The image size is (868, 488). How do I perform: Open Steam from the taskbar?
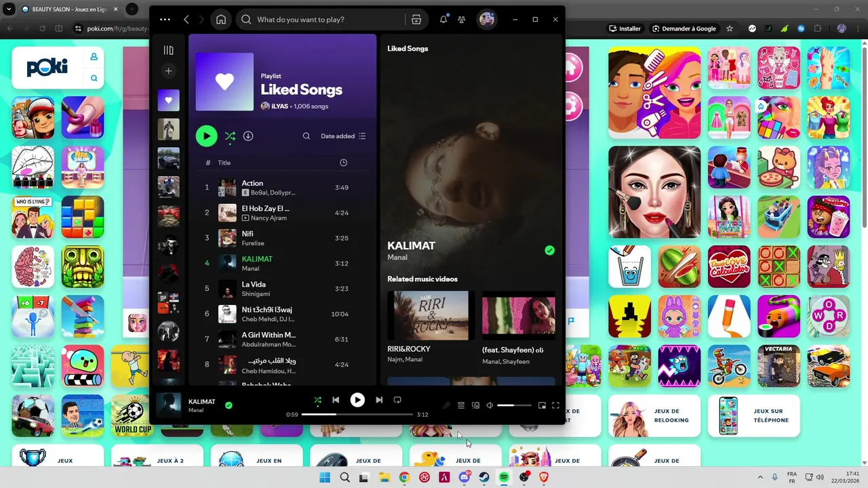pyautogui.click(x=484, y=477)
